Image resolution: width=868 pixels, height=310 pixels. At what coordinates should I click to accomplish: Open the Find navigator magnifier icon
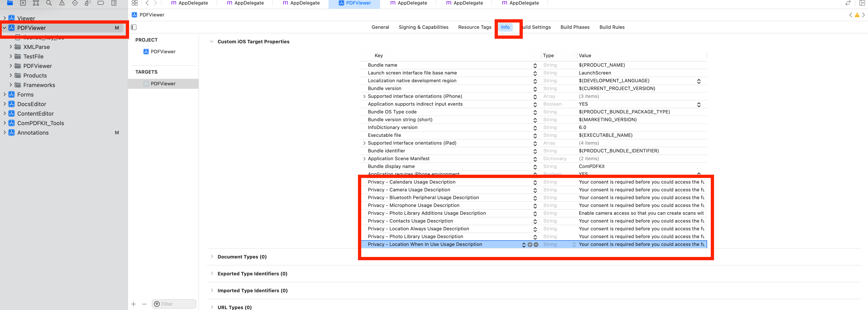tap(49, 3)
